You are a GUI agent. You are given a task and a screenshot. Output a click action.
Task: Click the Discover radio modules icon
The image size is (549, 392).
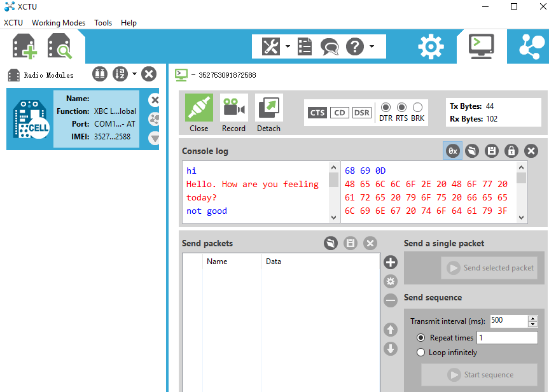tap(60, 46)
